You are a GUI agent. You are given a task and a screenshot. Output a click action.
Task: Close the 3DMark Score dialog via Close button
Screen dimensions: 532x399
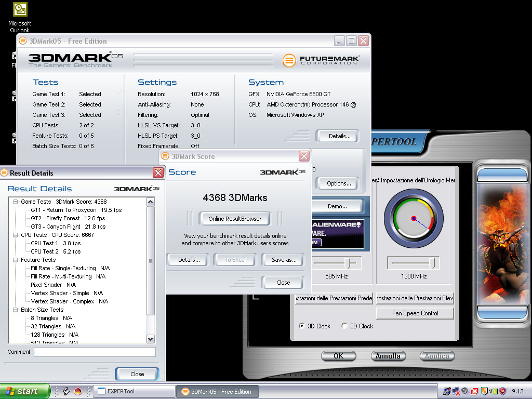point(283,283)
